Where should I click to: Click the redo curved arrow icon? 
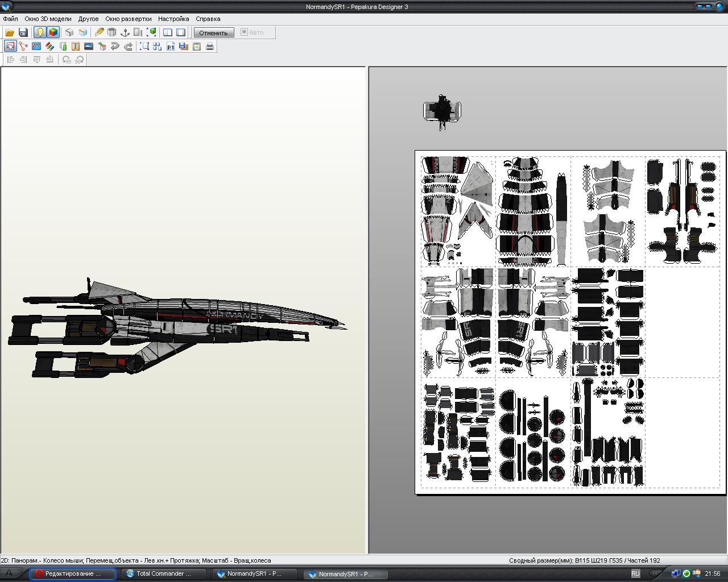click(128, 46)
